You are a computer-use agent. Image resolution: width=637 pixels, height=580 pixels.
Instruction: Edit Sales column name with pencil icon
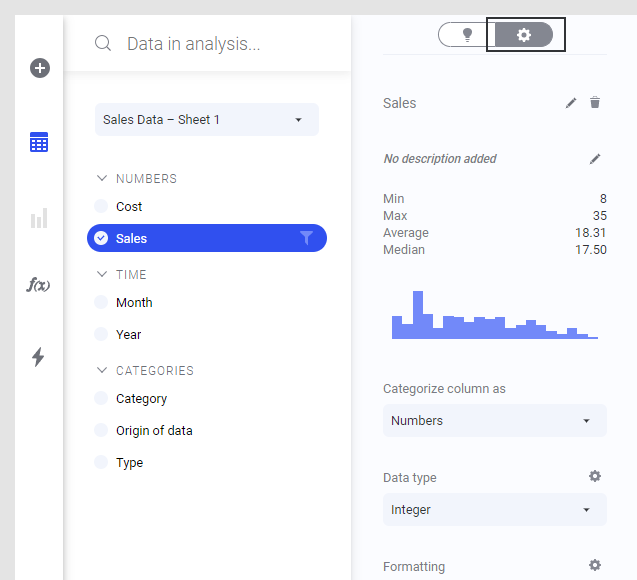[x=571, y=102]
